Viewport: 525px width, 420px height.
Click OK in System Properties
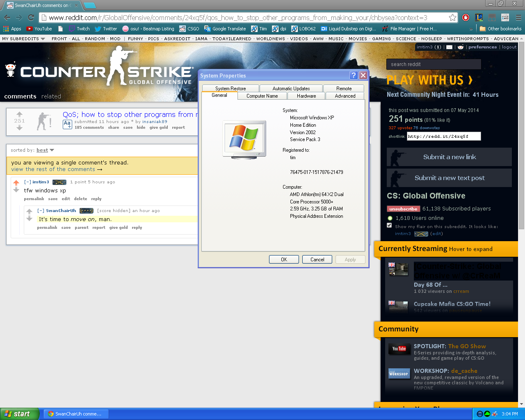[284, 259]
